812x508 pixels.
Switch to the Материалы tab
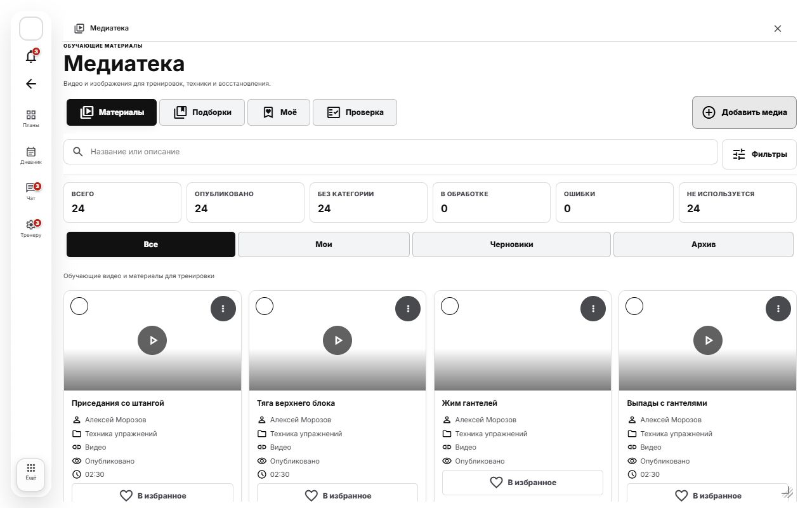point(112,112)
